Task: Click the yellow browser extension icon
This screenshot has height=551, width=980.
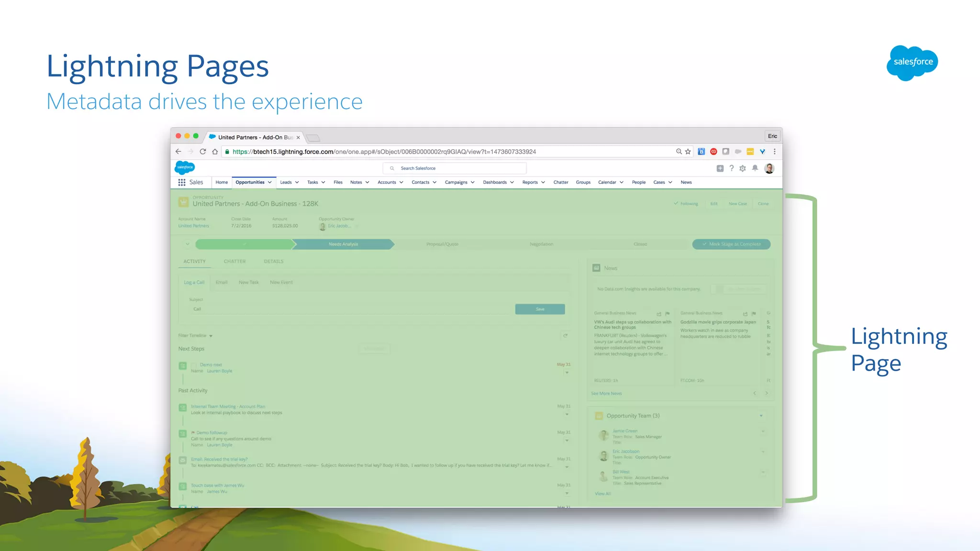Action: point(750,152)
